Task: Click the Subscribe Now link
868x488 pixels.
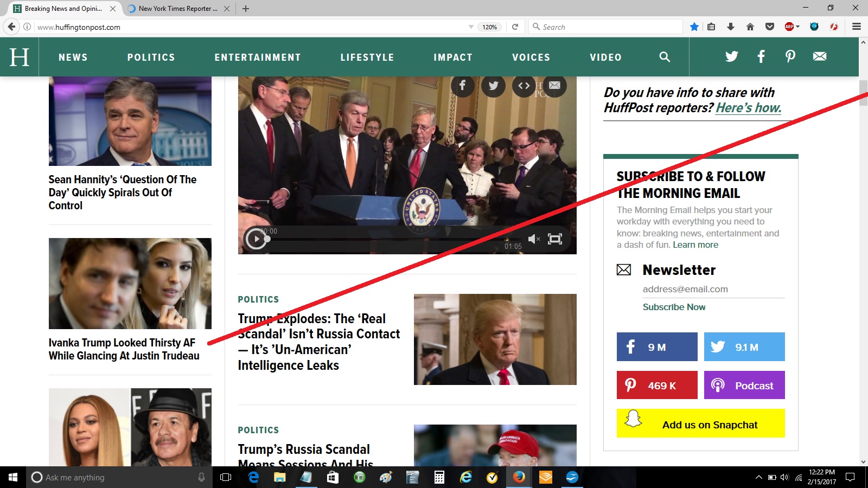Action: pos(674,307)
